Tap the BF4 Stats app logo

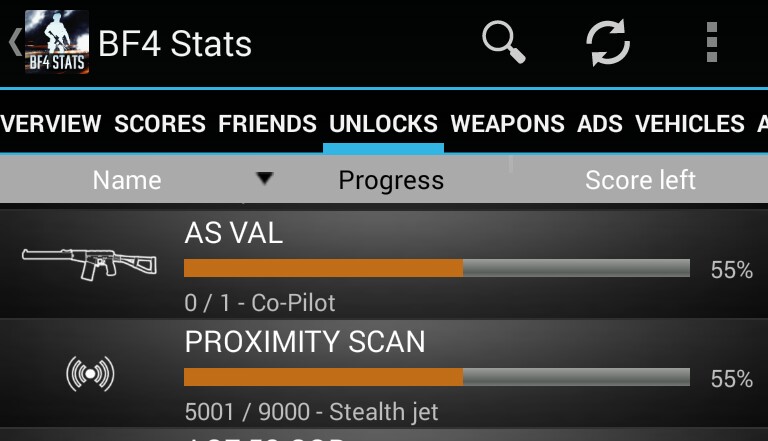(56, 43)
